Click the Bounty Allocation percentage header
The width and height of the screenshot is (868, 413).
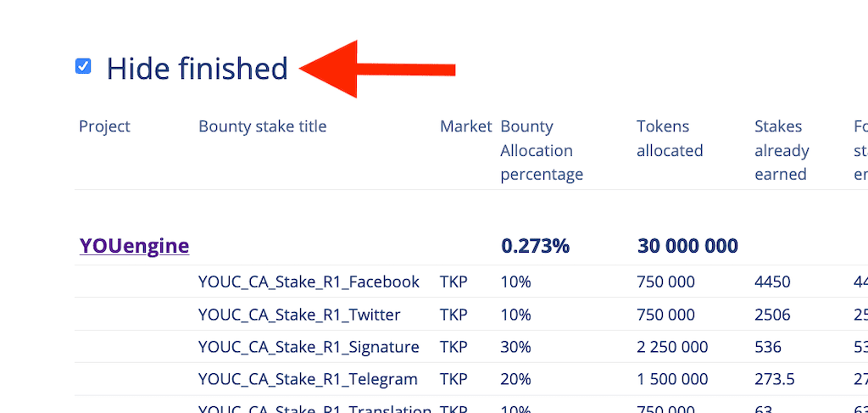[x=542, y=150]
